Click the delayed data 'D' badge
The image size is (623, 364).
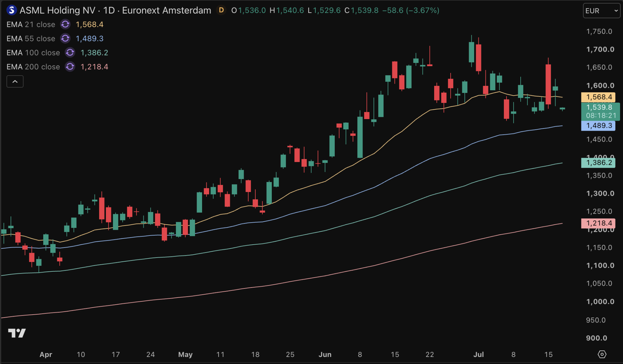pos(221,10)
